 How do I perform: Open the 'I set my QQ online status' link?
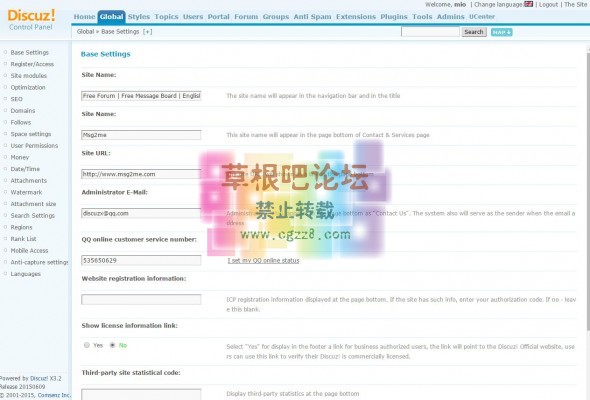point(263,260)
